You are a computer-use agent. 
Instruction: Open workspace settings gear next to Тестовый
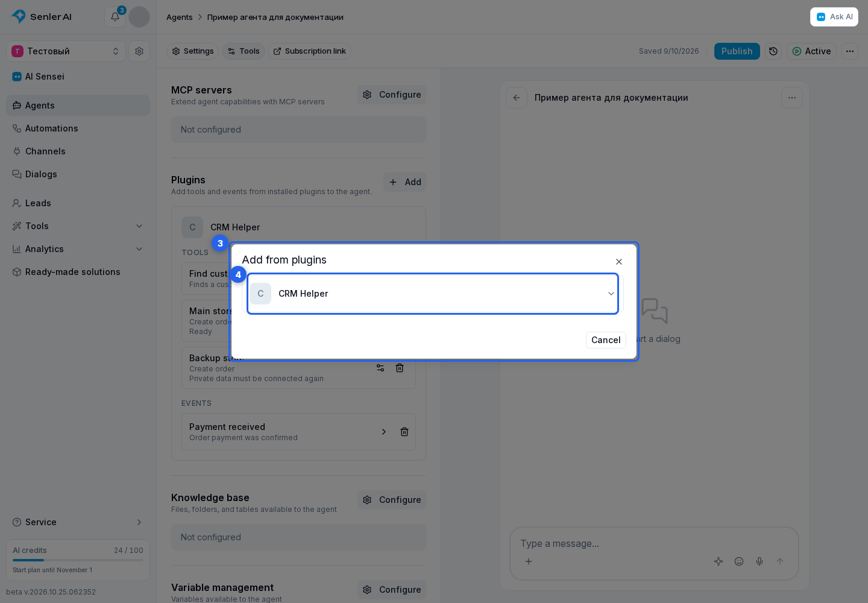tap(139, 51)
